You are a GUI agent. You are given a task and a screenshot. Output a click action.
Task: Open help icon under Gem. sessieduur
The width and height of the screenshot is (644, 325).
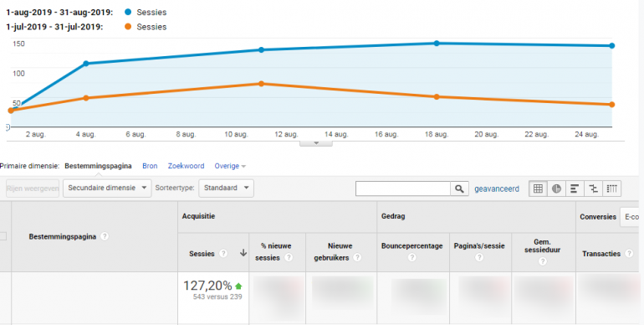tap(543, 261)
